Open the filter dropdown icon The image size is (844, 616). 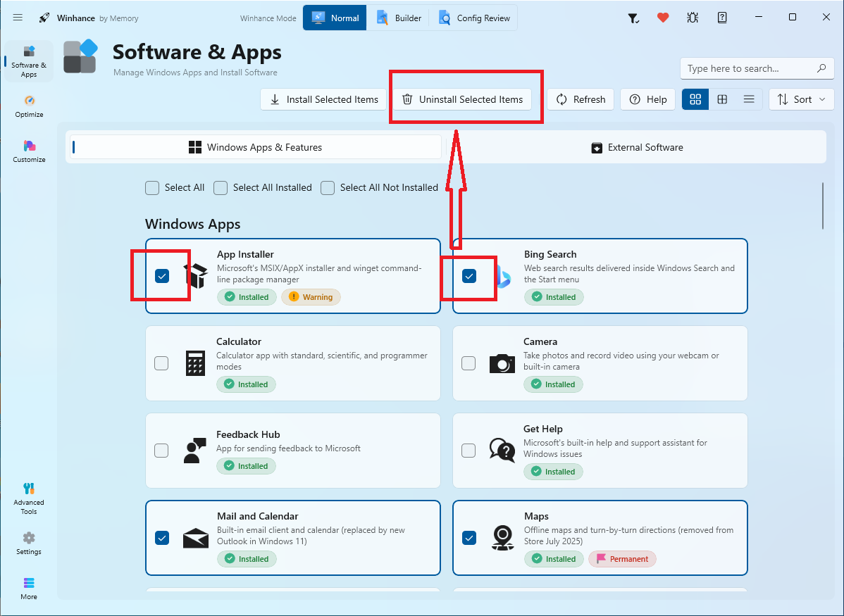click(x=633, y=18)
